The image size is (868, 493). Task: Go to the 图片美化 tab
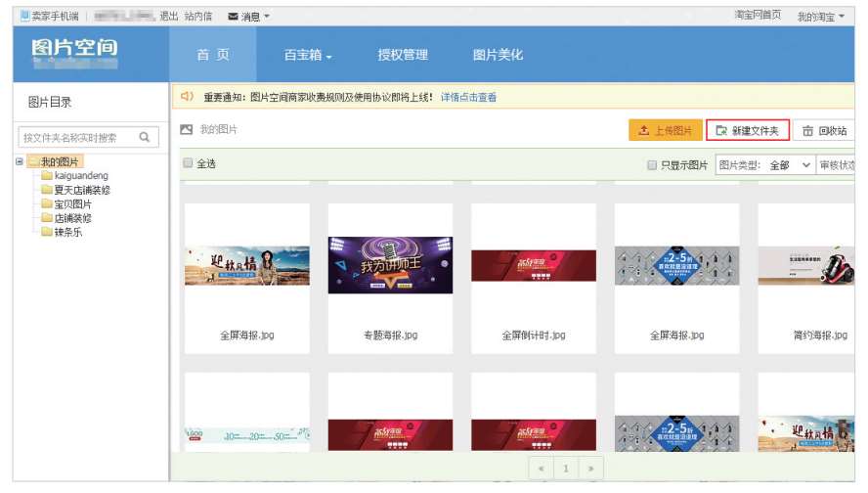[498, 56]
